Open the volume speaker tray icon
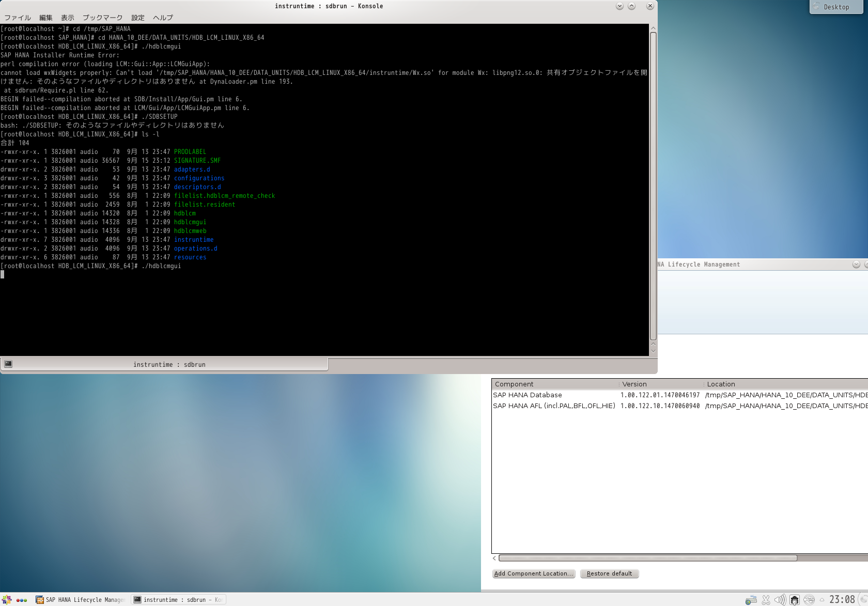 (x=780, y=600)
